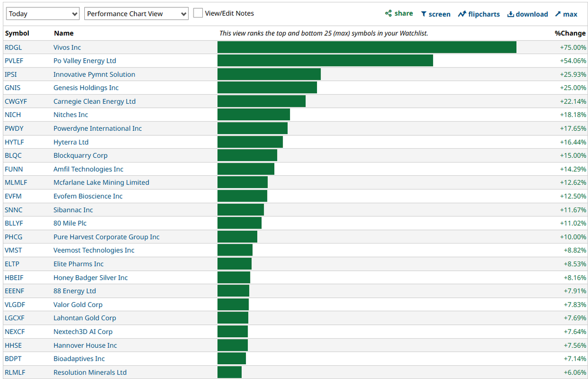Click Veemost Technologies Inc link

[94, 250]
